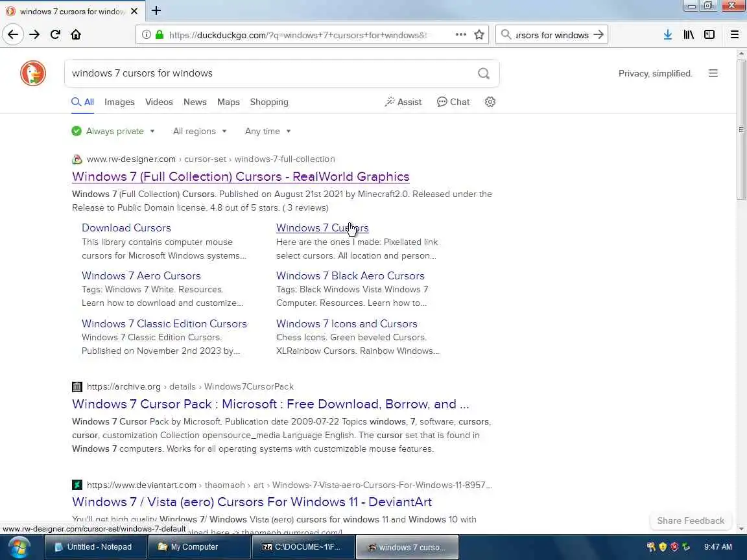
Task: Click the DeviantArt result favicon
Action: (x=77, y=485)
